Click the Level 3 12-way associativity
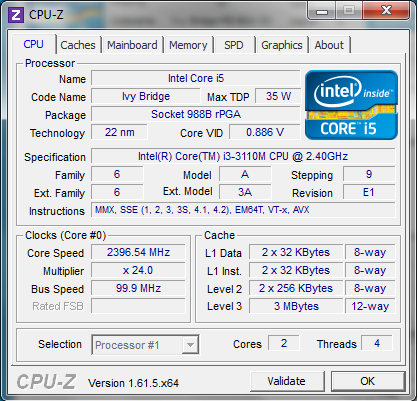The height and width of the screenshot is (401, 418). [370, 306]
